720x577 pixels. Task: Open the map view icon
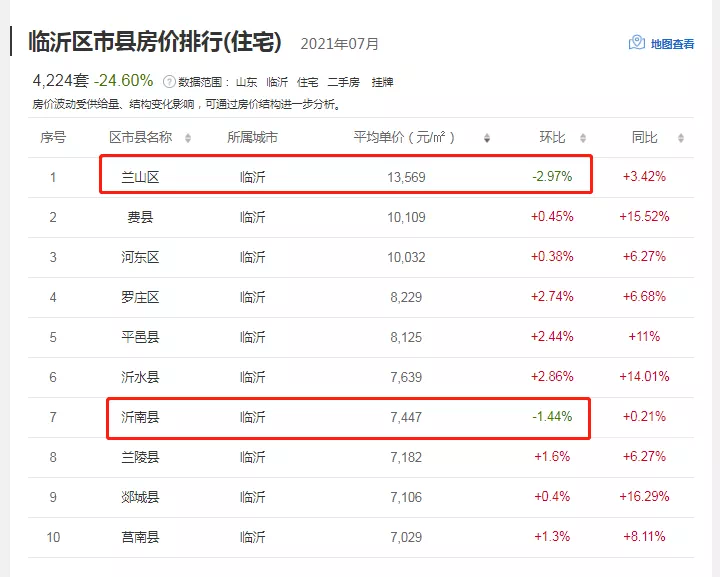pyautogui.click(x=636, y=43)
